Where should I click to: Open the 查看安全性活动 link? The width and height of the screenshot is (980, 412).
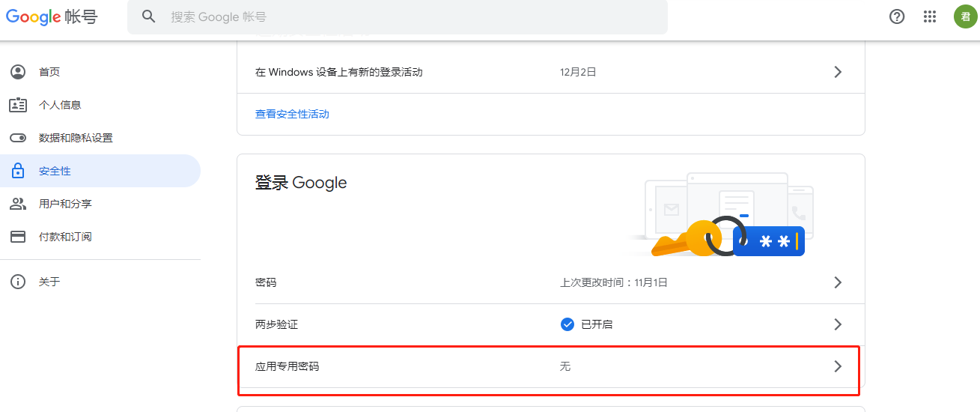pos(292,114)
